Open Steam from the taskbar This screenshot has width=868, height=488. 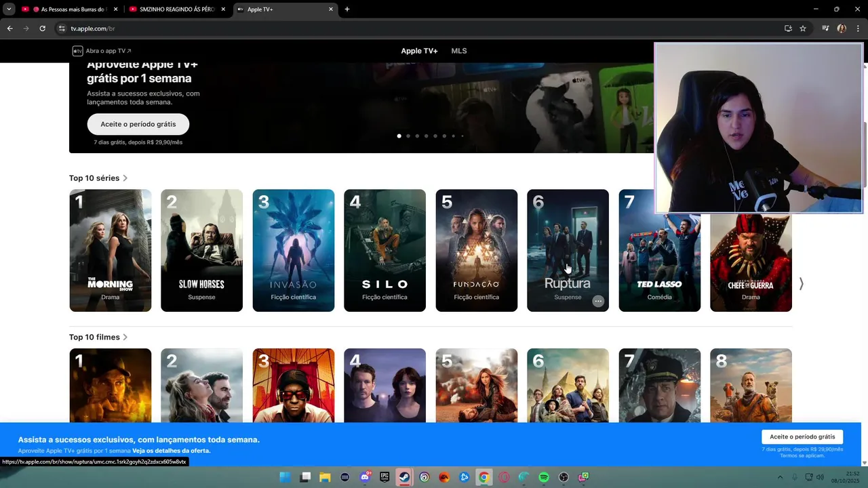[x=405, y=477]
